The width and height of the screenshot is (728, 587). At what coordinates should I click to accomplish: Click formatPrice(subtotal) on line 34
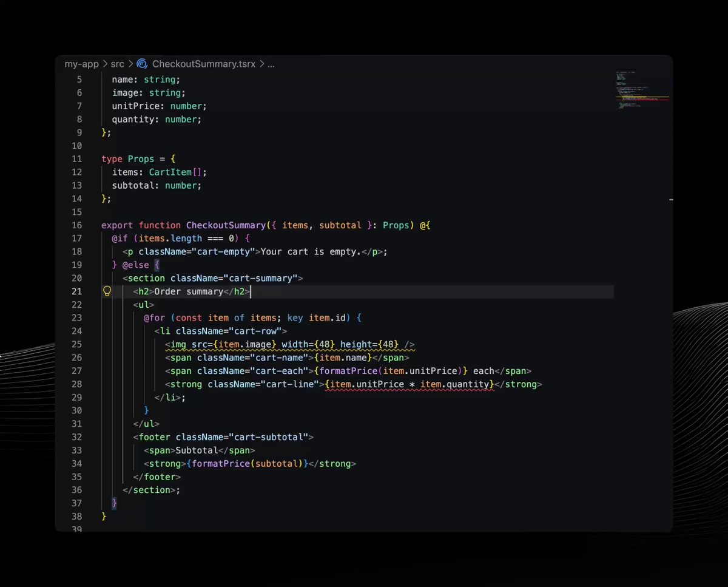(x=248, y=464)
